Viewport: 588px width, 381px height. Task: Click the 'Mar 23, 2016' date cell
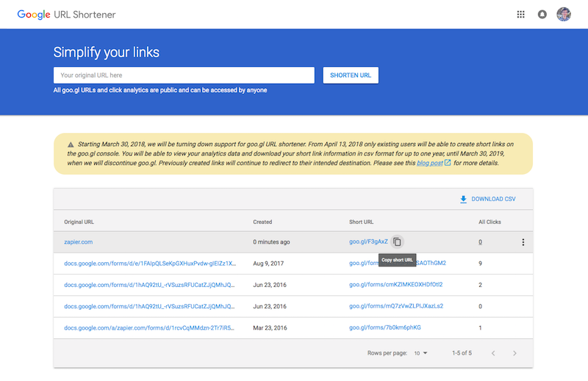(x=270, y=328)
